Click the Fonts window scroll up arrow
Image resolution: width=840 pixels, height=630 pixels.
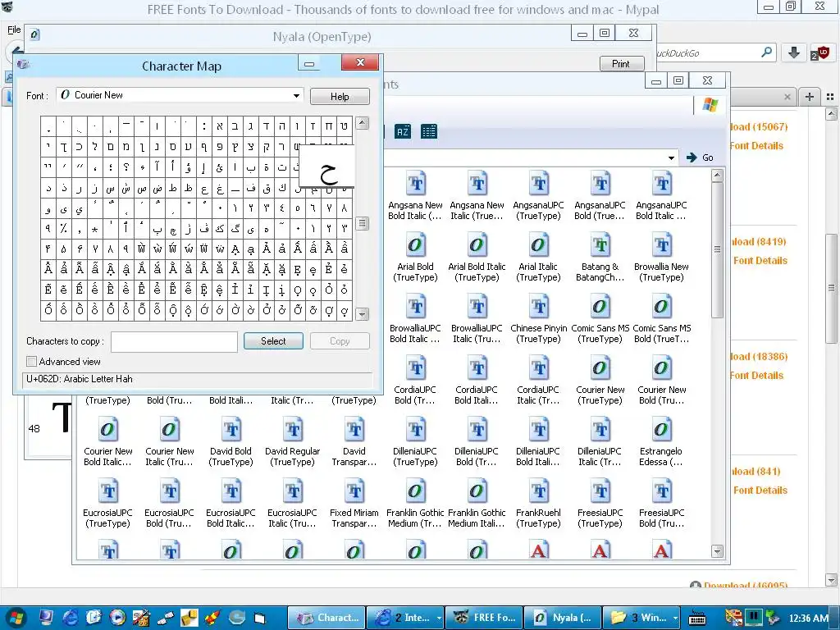pyautogui.click(x=717, y=176)
